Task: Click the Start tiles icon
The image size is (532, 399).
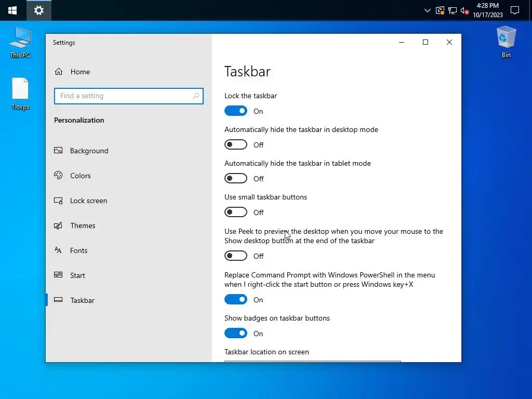Action: pos(58,274)
